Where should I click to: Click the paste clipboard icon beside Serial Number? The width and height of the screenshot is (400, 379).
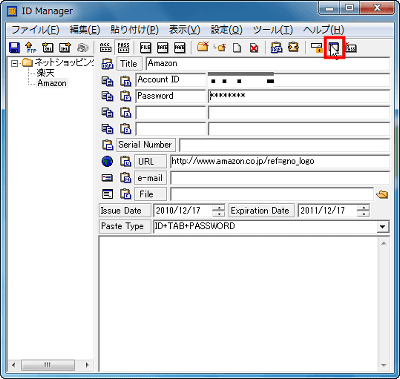point(107,145)
